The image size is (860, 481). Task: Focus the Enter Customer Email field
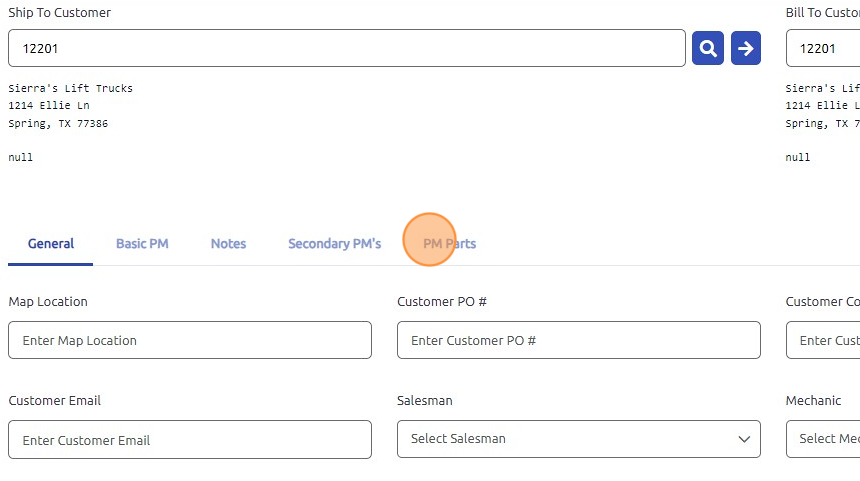pos(190,440)
